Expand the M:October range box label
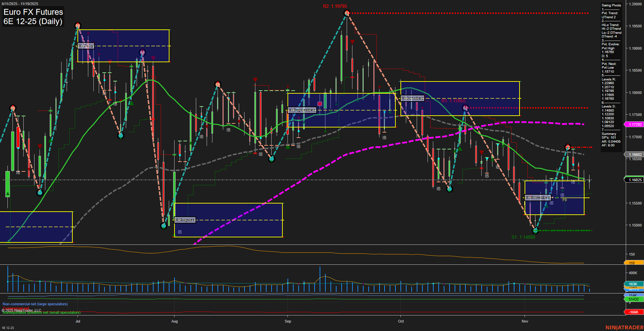This screenshot has width=644, height=331. (412, 98)
